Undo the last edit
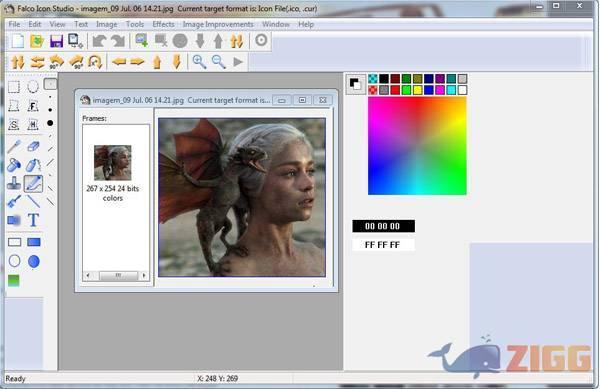The width and height of the screenshot is (600, 389). 99,41
